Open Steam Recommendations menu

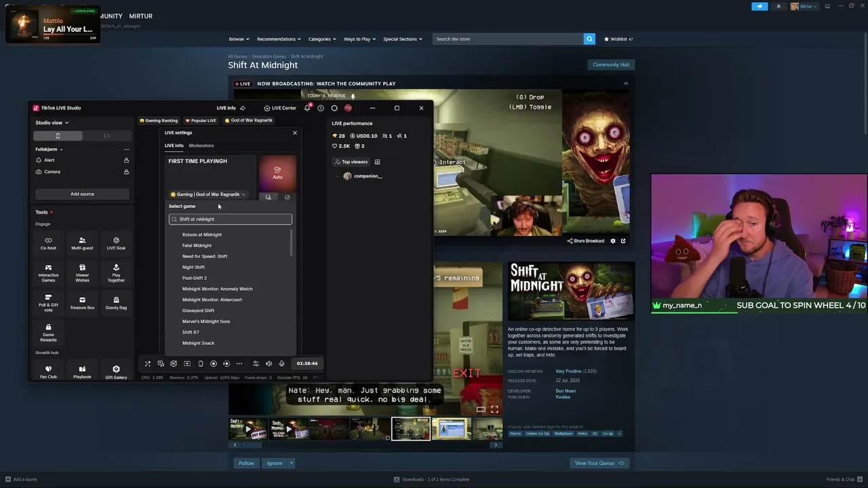point(278,39)
